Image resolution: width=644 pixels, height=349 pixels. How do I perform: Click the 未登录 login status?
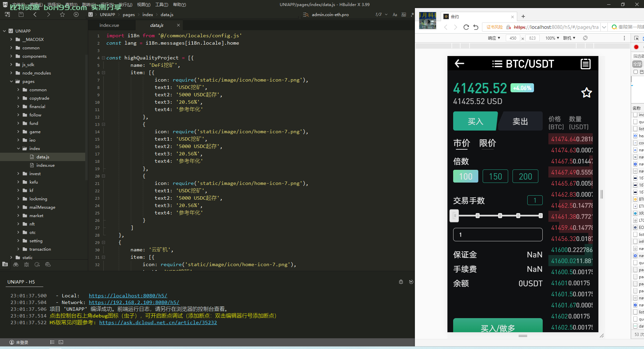pos(19,342)
